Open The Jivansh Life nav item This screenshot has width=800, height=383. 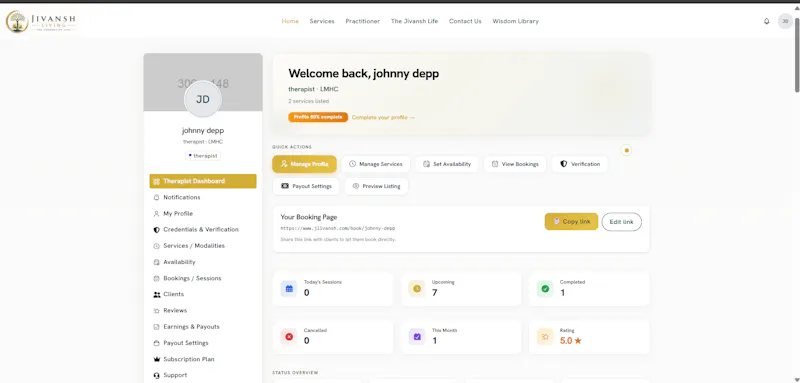[x=414, y=21]
